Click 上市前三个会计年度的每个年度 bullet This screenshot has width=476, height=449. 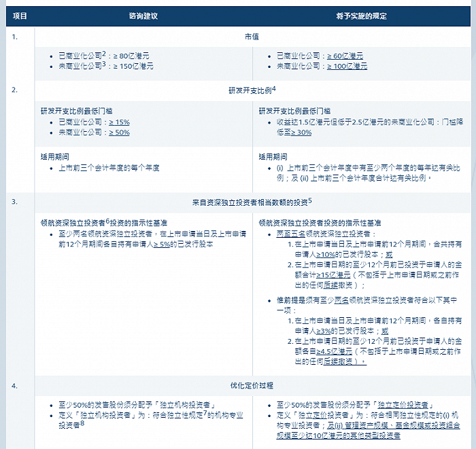click(109, 168)
